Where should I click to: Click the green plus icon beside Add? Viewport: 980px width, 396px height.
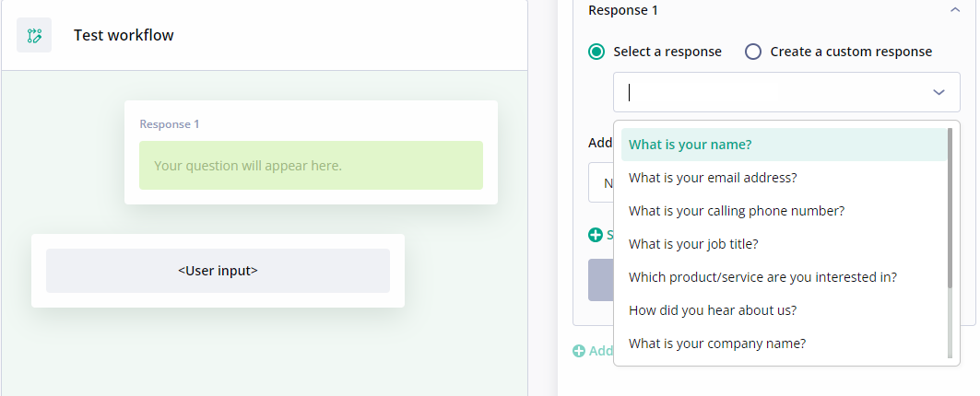(x=579, y=351)
